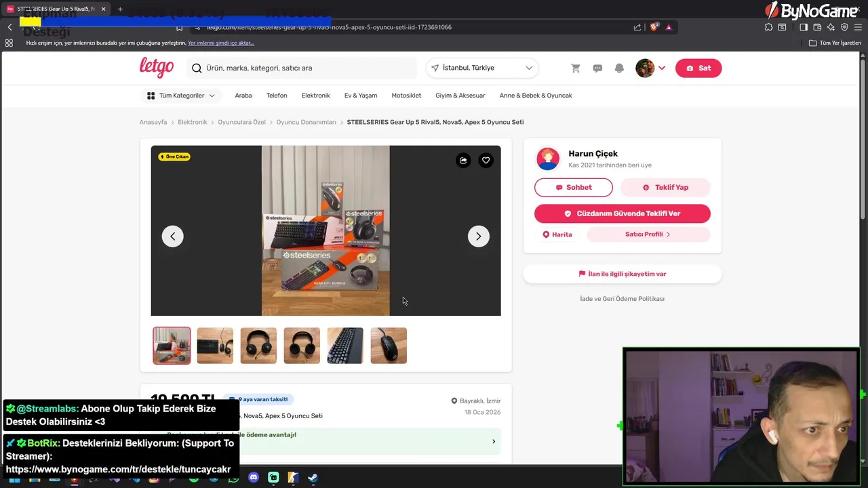Open Ev & Yaşam category
868x488 pixels.
point(361,96)
